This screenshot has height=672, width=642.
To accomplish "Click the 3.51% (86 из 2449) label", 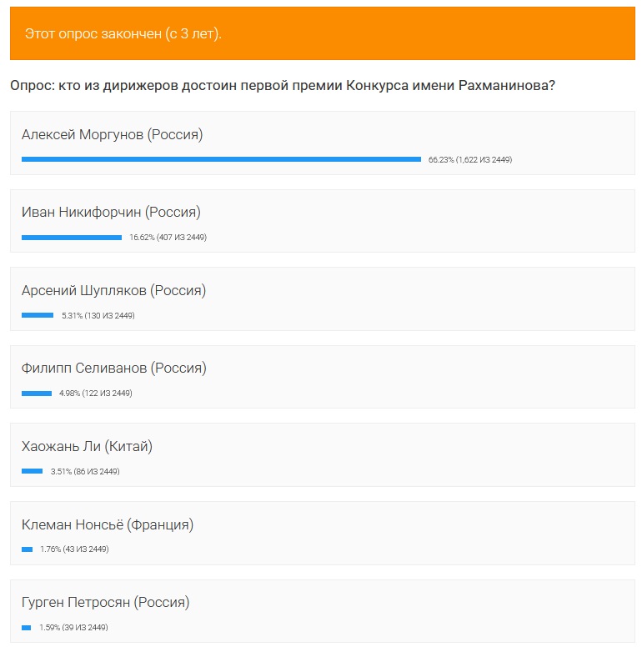I will (85, 471).
